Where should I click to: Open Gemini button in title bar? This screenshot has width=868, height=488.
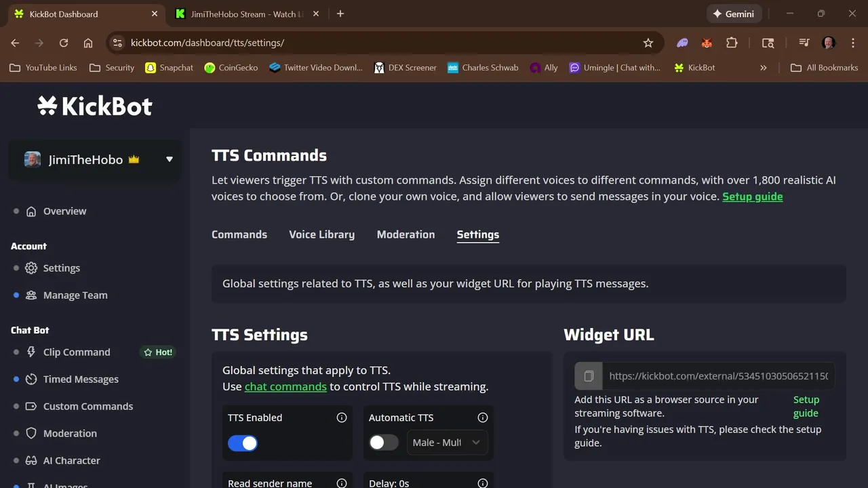(x=734, y=14)
